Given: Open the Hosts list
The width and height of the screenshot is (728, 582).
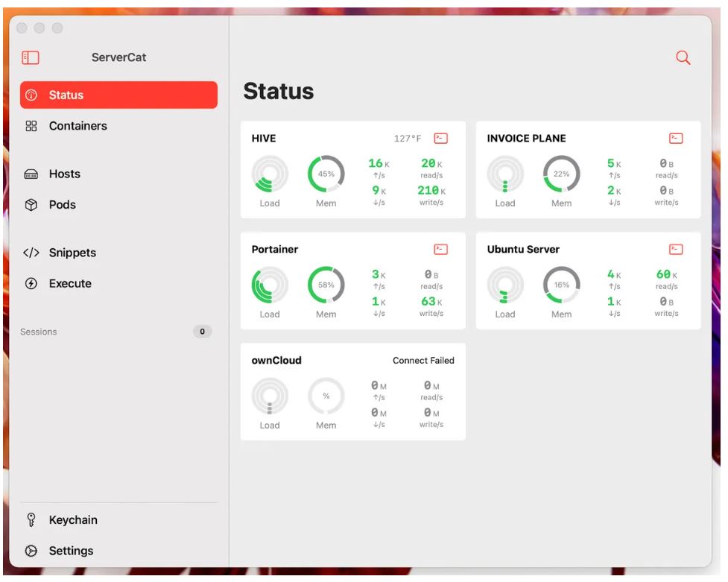Looking at the screenshot, I should tap(64, 174).
